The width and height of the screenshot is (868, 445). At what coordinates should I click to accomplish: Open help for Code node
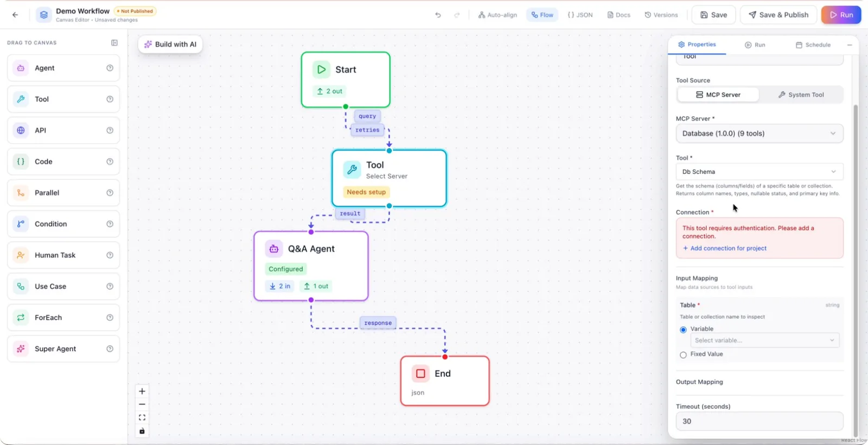pyautogui.click(x=110, y=162)
